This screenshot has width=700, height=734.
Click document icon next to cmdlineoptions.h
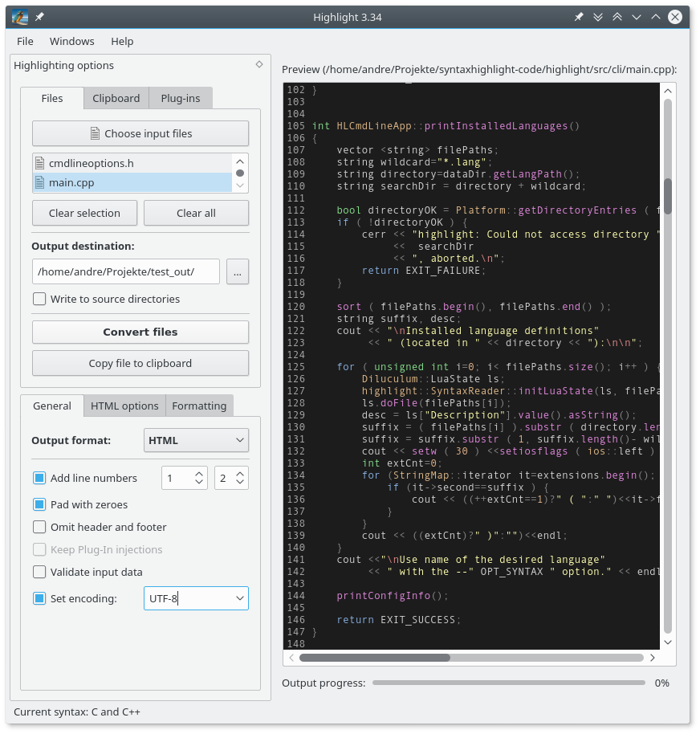40,163
